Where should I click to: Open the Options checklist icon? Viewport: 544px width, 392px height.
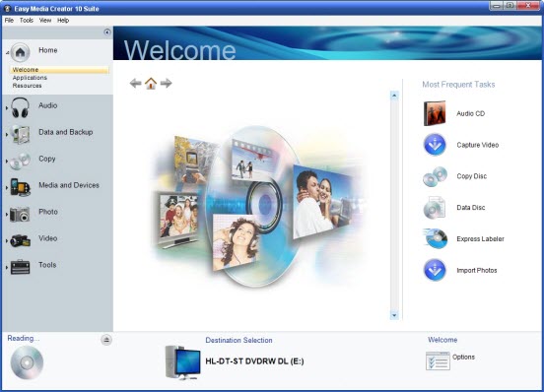tap(438, 360)
